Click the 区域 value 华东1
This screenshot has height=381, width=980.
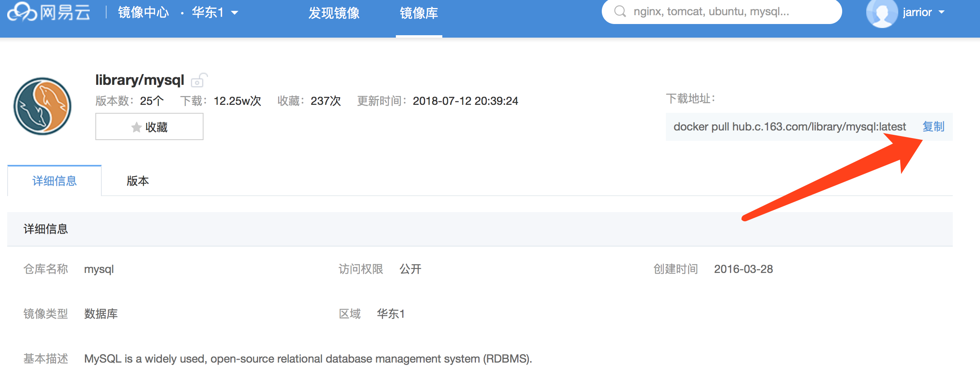[391, 314]
